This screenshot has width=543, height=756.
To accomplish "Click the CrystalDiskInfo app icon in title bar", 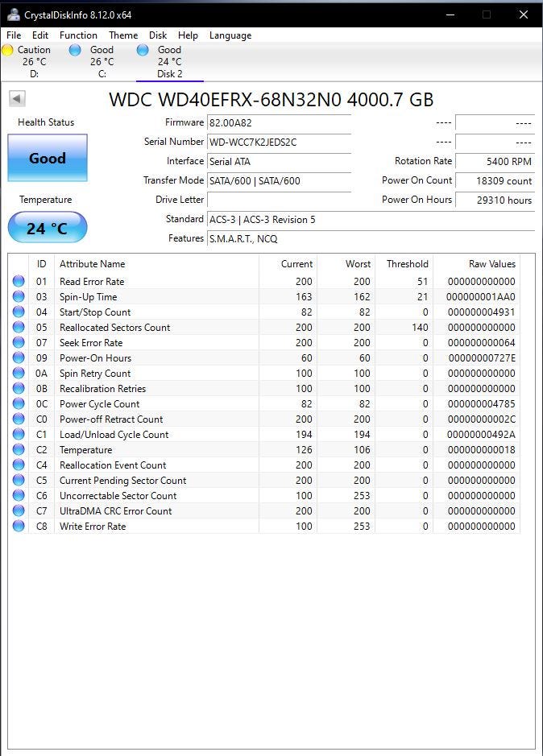I will tap(13, 15).
